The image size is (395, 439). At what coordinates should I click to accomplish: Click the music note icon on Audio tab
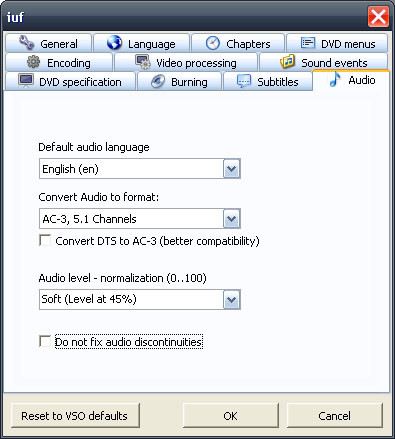pyautogui.click(x=335, y=80)
